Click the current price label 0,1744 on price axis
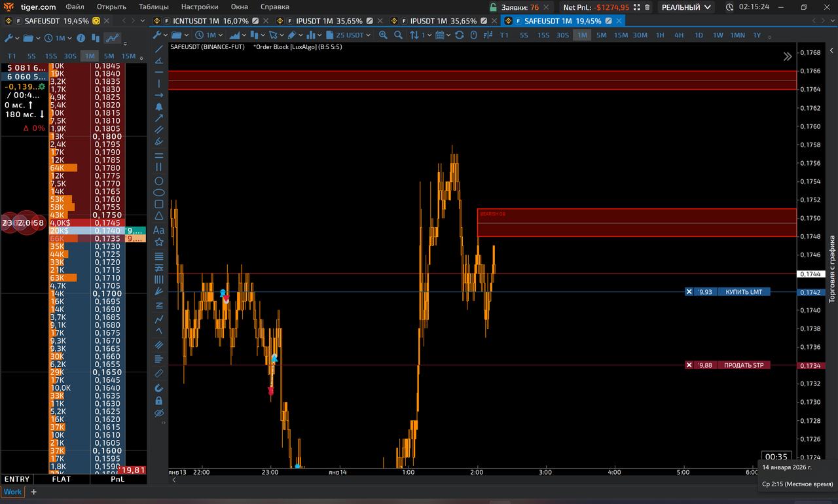The width and height of the screenshot is (838, 504). point(809,274)
